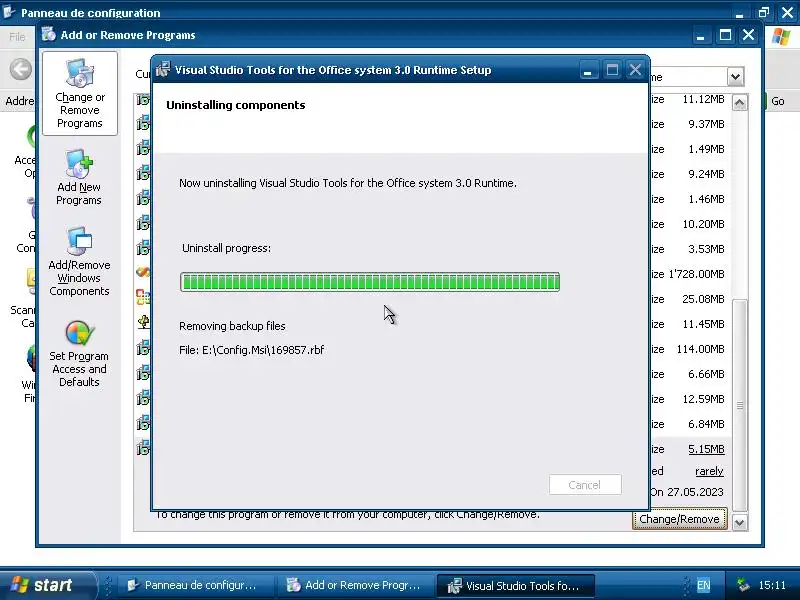Click the program icon in the 11.45MB row
The image size is (800, 600).
pos(143,322)
